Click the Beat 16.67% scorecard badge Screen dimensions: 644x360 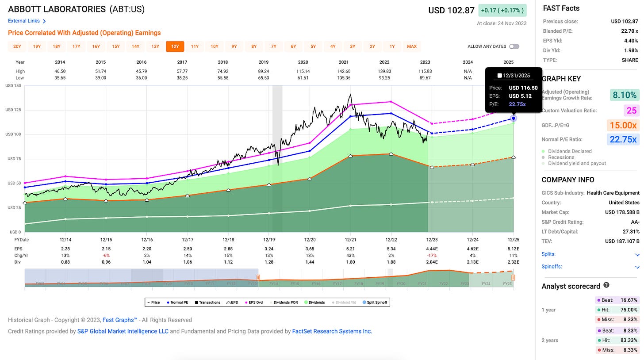(x=617, y=300)
